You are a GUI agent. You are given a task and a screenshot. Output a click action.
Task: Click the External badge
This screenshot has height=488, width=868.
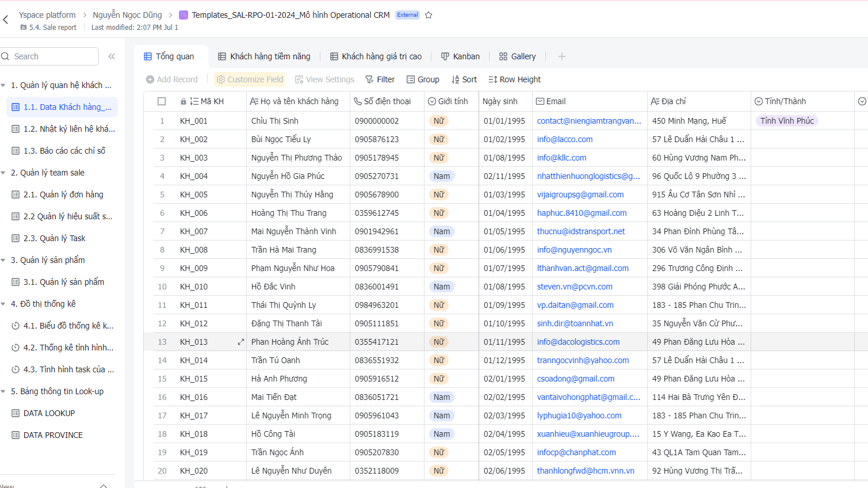point(407,15)
